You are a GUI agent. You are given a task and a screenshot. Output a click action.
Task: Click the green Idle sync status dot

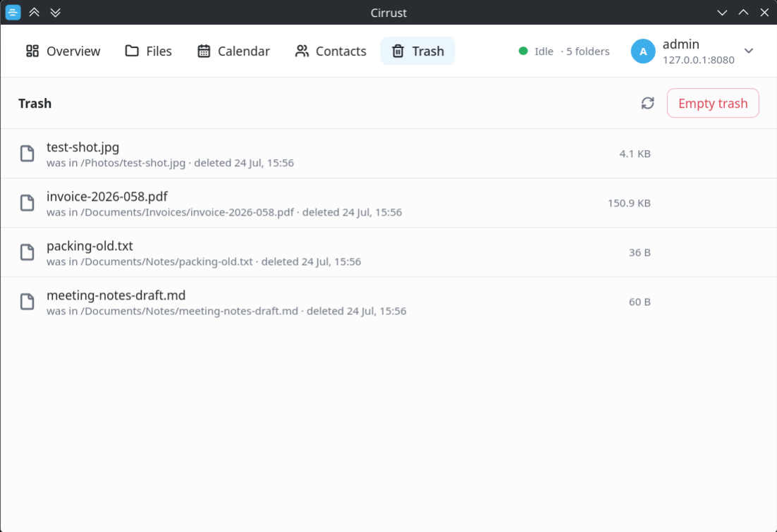coord(523,51)
